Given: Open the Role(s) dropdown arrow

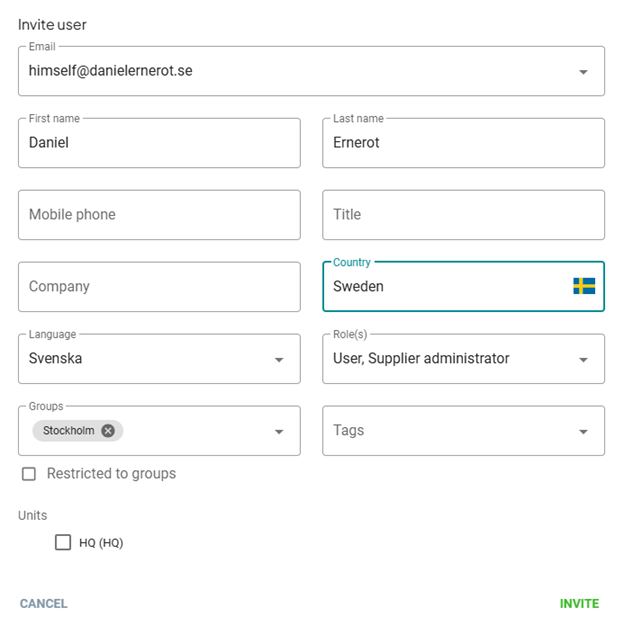Looking at the screenshot, I should click(x=583, y=360).
